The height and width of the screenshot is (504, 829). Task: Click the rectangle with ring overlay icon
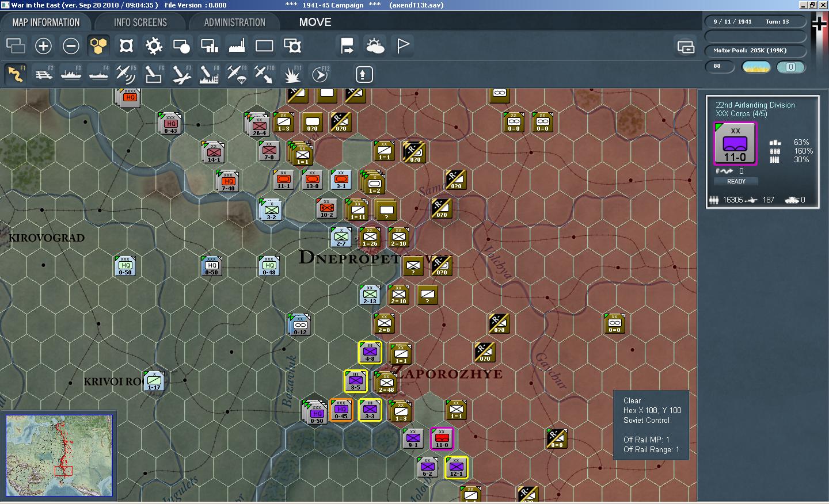(x=292, y=46)
